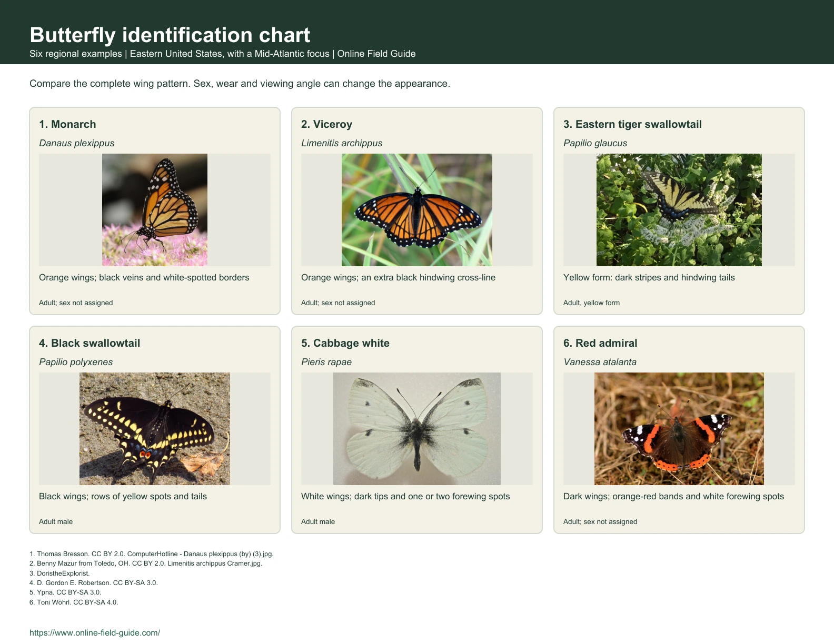Select the heading '6. Red admiral'
The height and width of the screenshot is (644, 834).
point(600,343)
